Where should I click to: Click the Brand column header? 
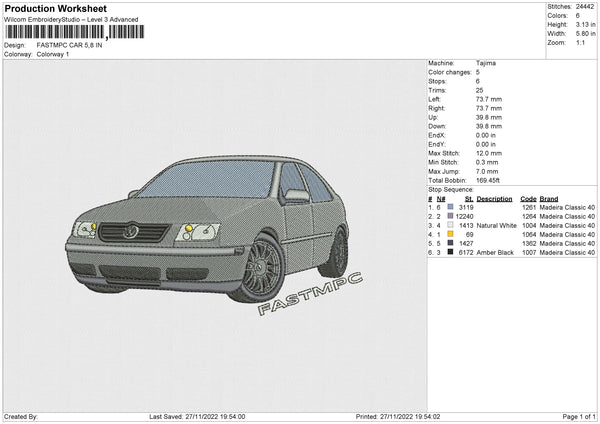pos(549,198)
